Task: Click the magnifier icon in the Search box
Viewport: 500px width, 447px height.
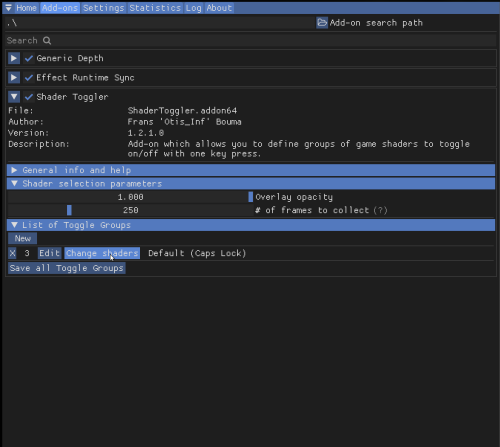Action: point(47,41)
